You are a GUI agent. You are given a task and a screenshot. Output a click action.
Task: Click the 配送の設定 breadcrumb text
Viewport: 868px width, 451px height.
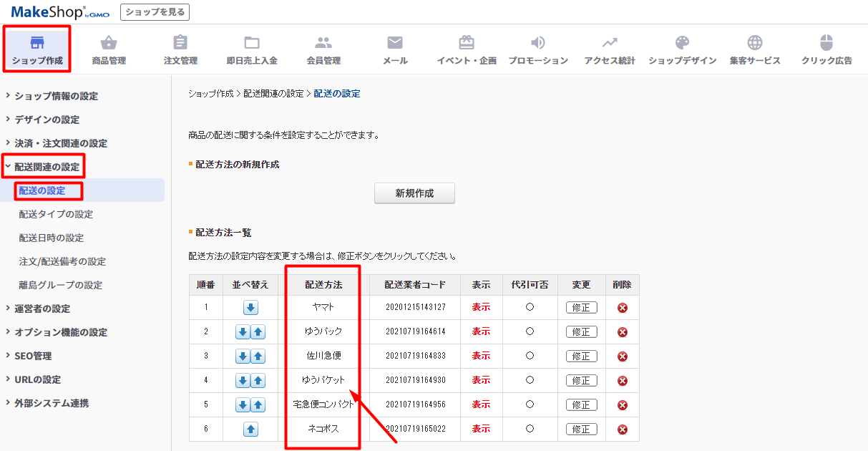(x=337, y=94)
